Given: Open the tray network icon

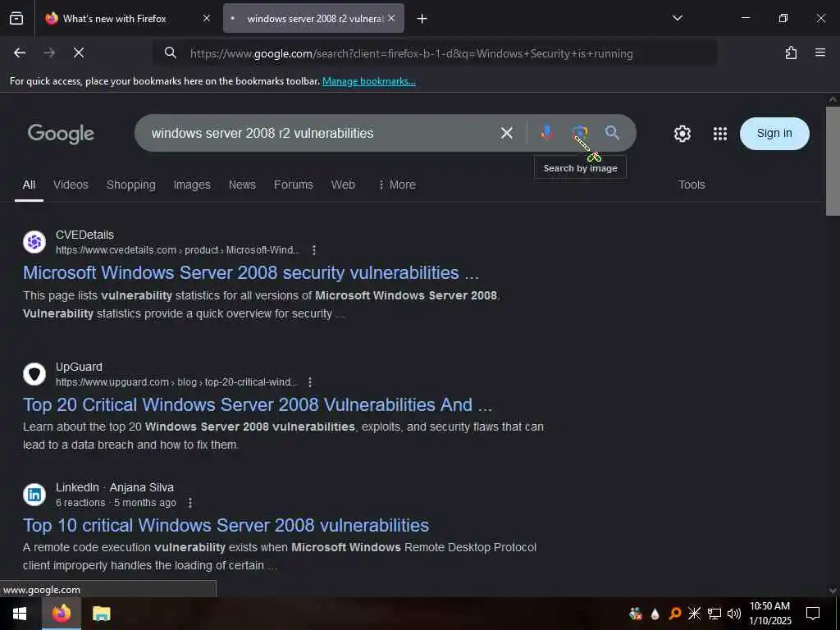Looking at the screenshot, I should (714, 614).
